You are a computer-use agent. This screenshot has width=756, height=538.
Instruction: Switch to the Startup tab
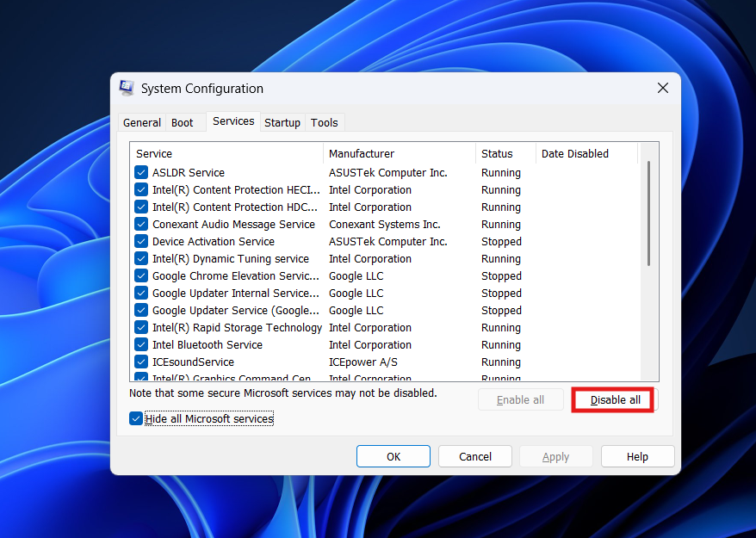[282, 122]
